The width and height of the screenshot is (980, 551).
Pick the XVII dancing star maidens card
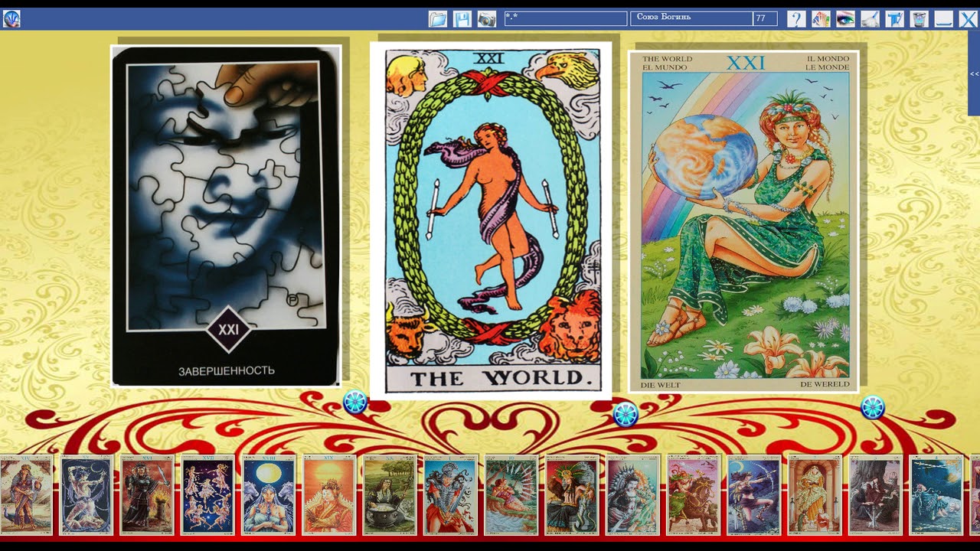point(207,495)
